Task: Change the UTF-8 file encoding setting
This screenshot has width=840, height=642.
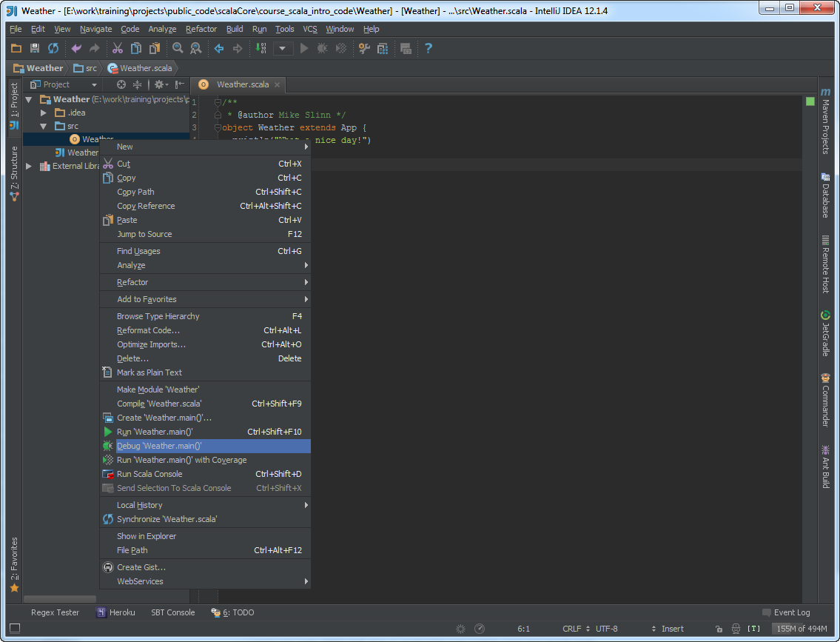Action: coord(606,629)
